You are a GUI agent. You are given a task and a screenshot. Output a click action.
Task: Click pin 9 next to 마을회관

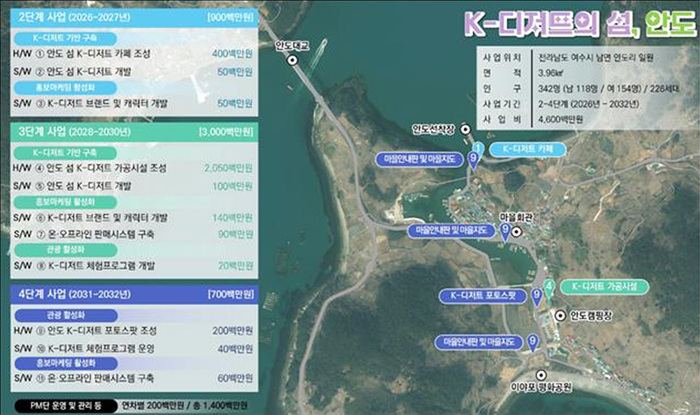pyautogui.click(x=506, y=231)
